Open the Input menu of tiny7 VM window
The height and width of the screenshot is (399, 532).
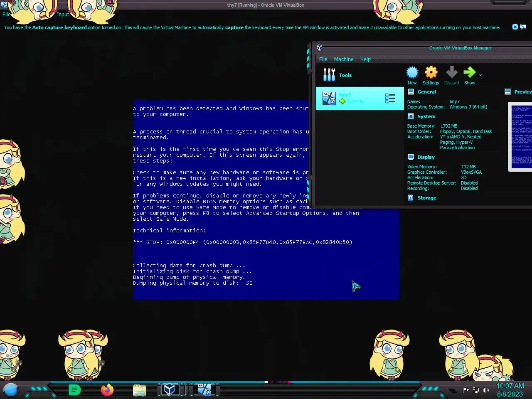[x=63, y=15]
